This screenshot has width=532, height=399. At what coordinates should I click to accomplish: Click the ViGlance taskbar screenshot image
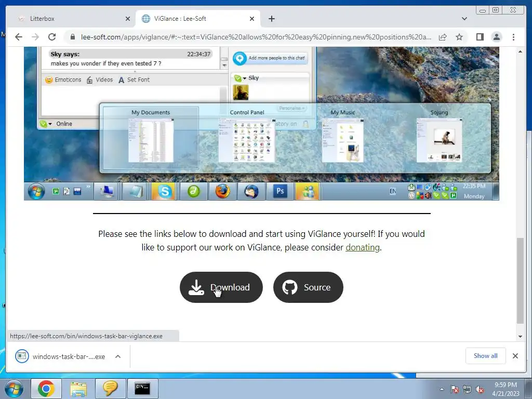[261, 124]
